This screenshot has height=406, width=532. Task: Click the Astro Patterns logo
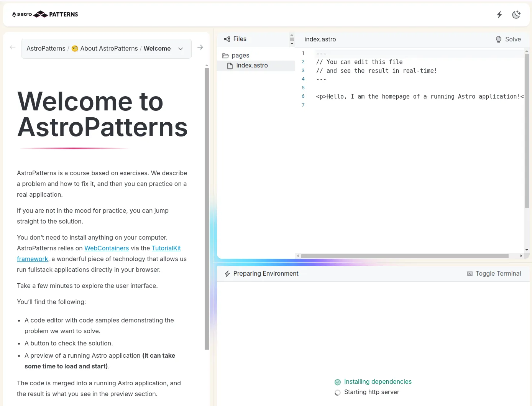coord(45,14)
